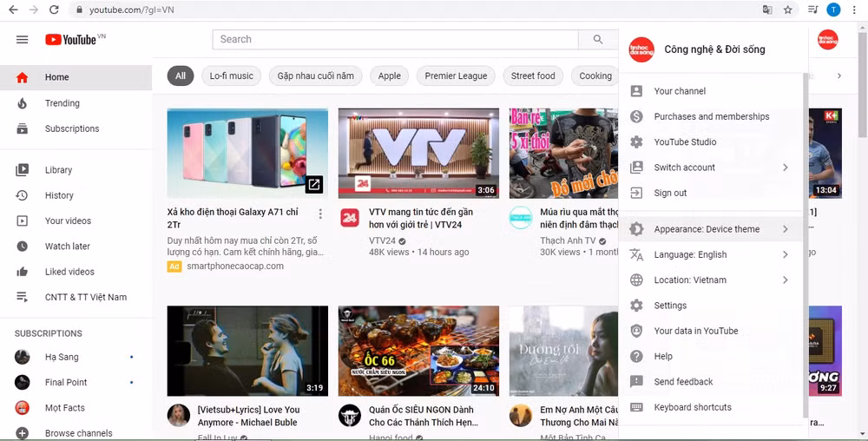The height and width of the screenshot is (441, 868).
Task: Open the Quán Ốc 66 video thumbnail
Action: click(418, 351)
